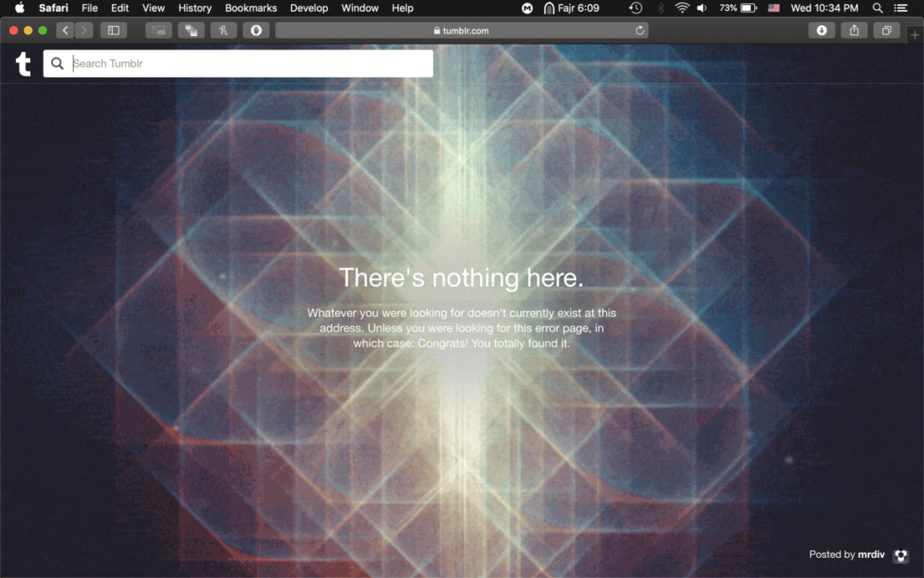This screenshot has height=578, width=924.
Task: Click the Tumblr logo icon
Action: (24, 63)
